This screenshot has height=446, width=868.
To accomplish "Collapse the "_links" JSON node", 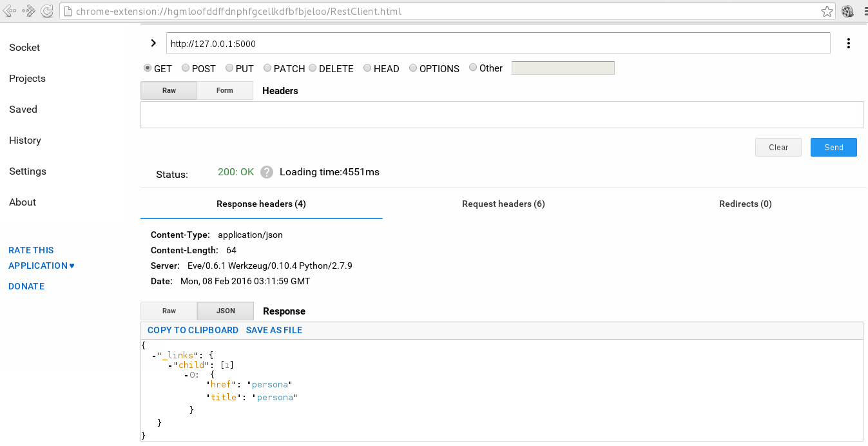I will point(153,355).
